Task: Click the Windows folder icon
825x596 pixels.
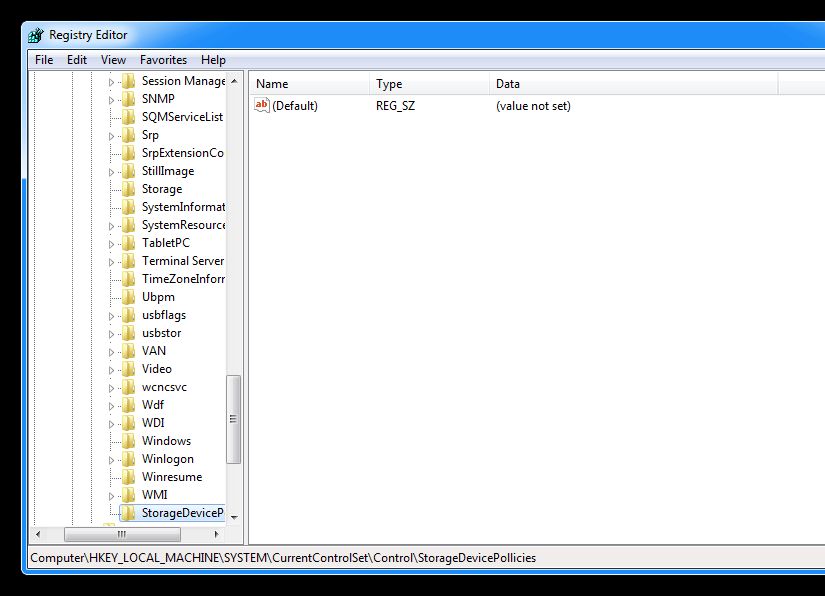Action: (x=128, y=441)
